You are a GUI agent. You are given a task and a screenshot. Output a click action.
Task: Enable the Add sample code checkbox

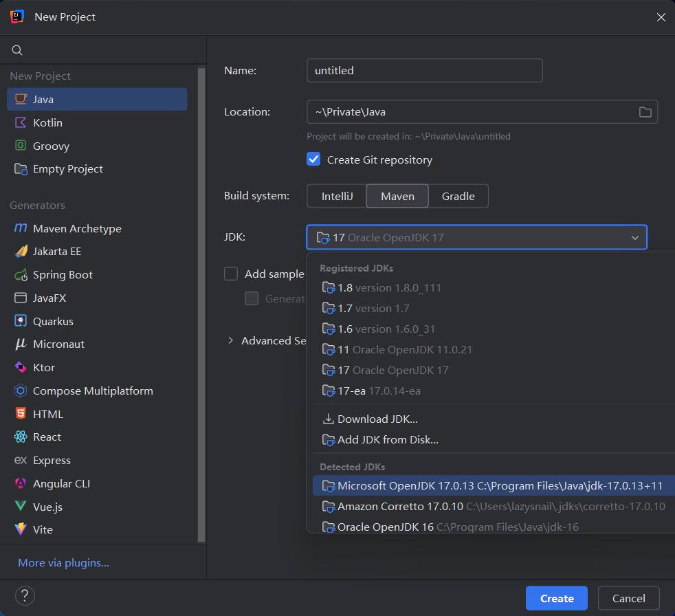pos(231,274)
